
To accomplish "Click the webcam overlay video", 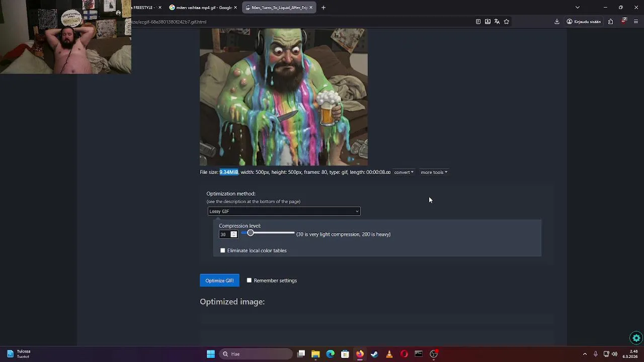I will [65, 37].
